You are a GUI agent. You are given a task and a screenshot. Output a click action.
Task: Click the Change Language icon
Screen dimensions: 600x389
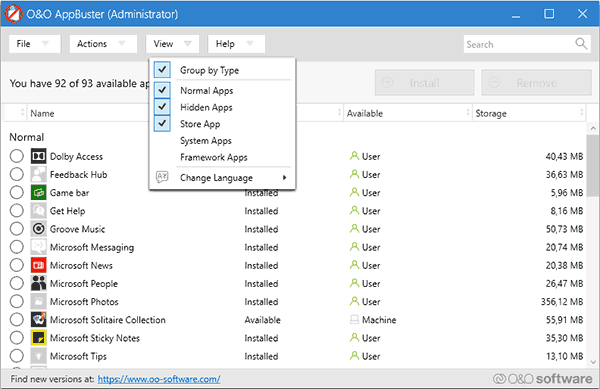point(162,177)
